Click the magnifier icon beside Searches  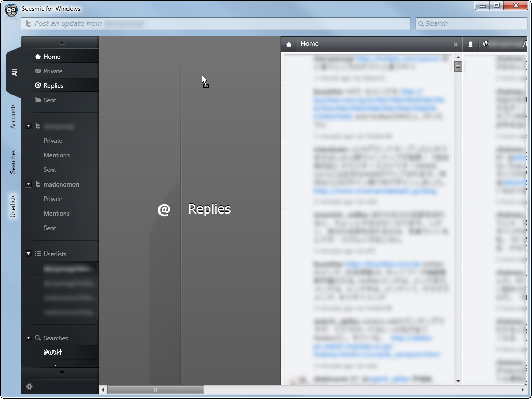37,338
